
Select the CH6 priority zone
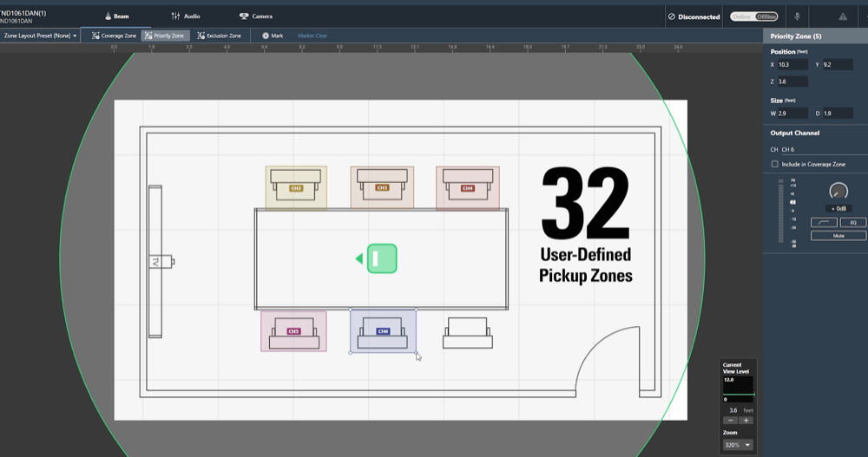[383, 331]
